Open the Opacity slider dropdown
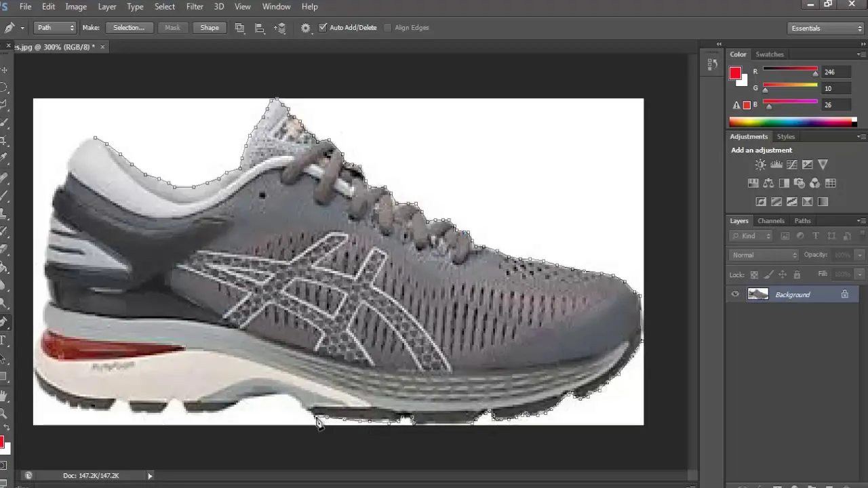The height and width of the screenshot is (488, 868). [x=859, y=255]
